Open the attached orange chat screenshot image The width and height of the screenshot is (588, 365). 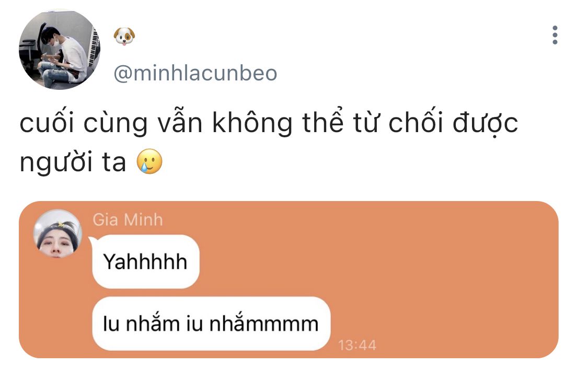[x=289, y=279]
